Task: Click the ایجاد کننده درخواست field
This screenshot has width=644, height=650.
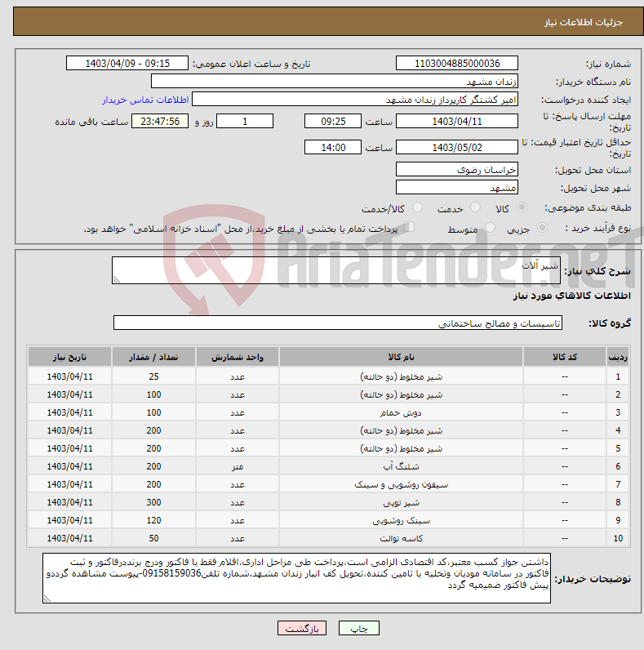Action: click(355, 100)
